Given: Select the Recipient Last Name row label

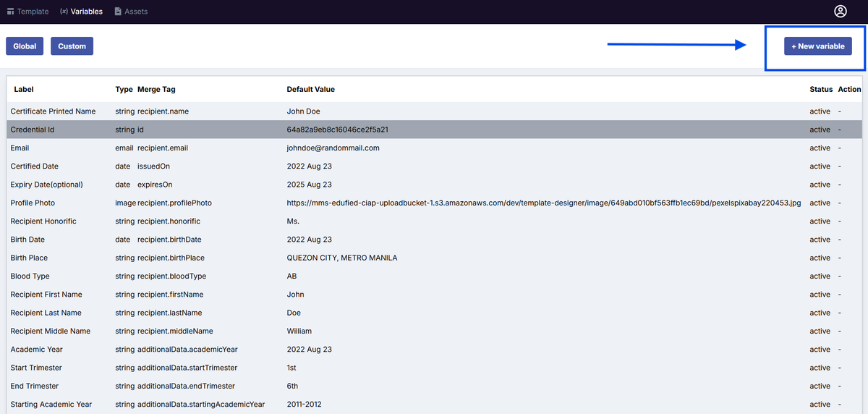Looking at the screenshot, I should [x=46, y=313].
